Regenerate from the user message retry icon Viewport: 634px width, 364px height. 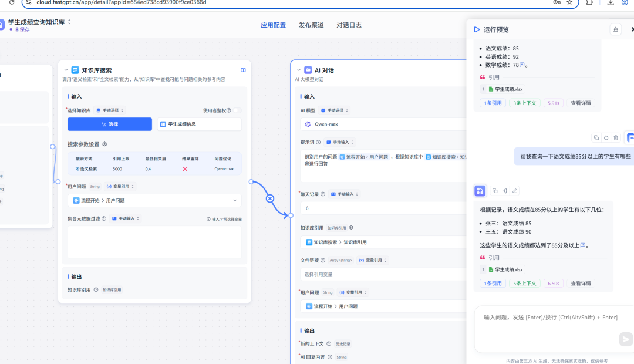(606, 138)
